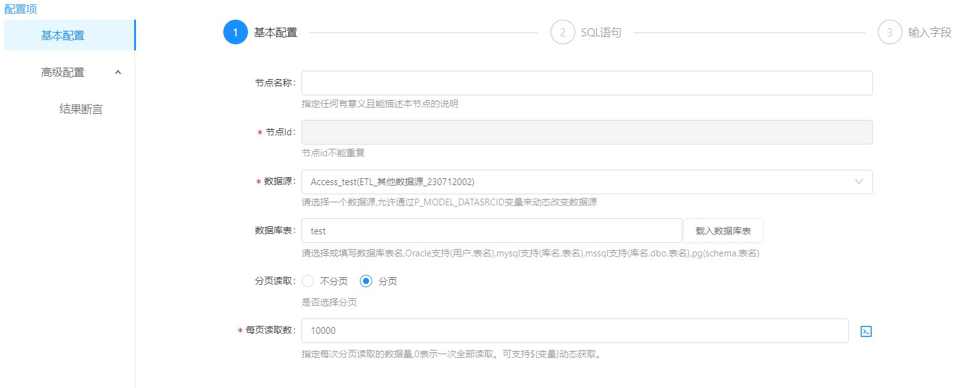Jump to the SQL语句 step label

tap(600, 33)
